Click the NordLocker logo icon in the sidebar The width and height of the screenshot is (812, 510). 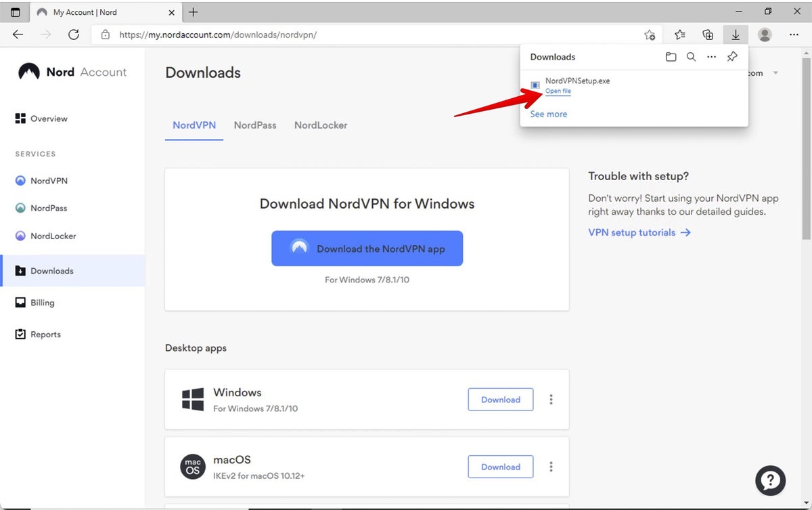pyautogui.click(x=20, y=236)
